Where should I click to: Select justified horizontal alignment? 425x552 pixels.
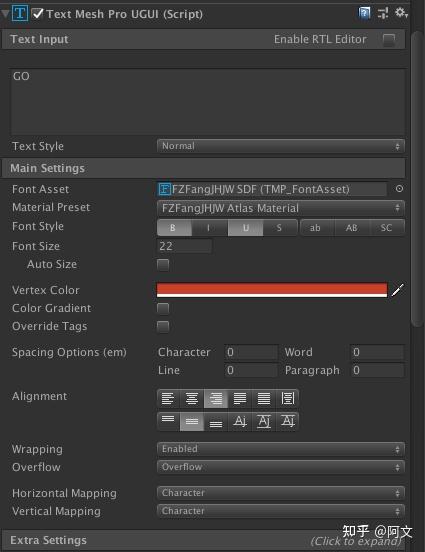pyautogui.click(x=240, y=399)
